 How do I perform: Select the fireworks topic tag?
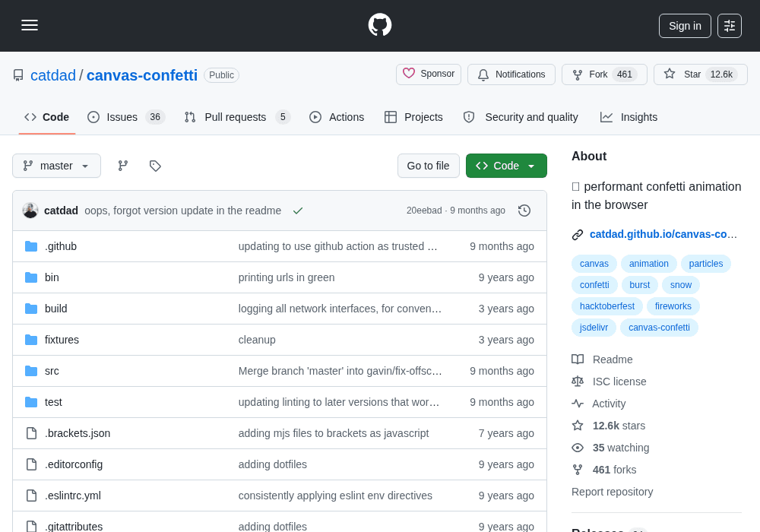pyautogui.click(x=673, y=306)
